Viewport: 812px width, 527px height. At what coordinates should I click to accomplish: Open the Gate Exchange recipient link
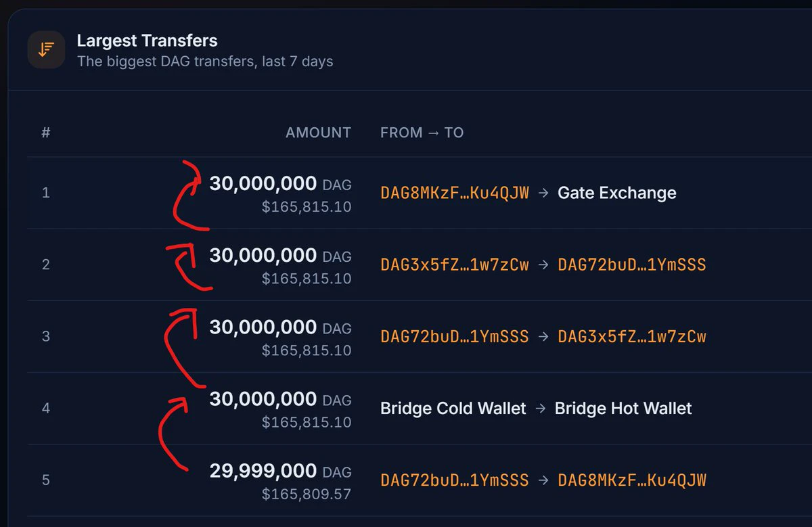[x=617, y=193]
